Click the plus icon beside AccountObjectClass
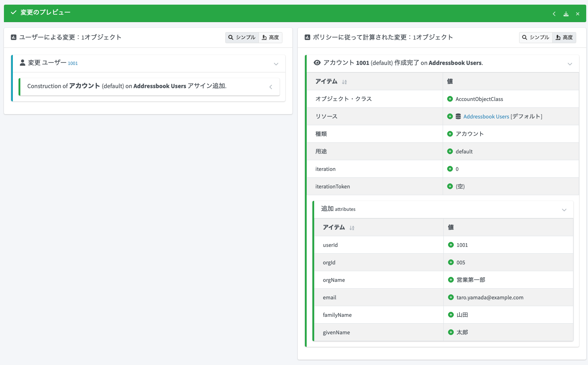 coord(450,99)
